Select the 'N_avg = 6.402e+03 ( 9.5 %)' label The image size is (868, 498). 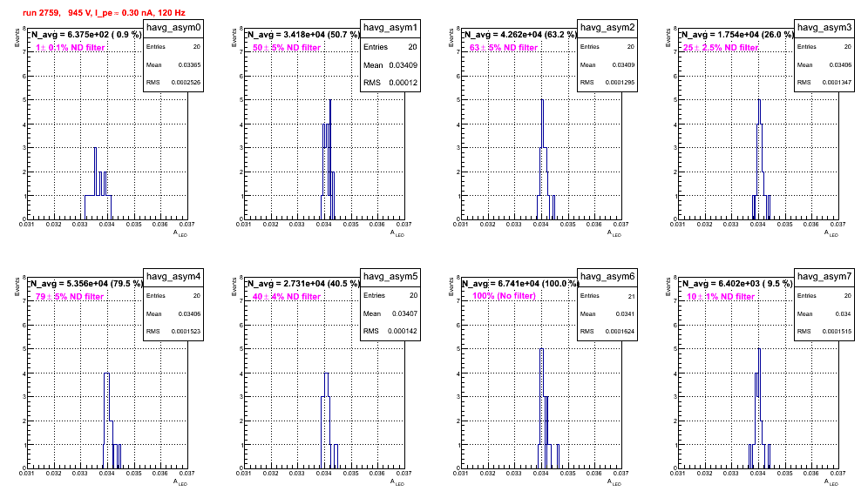click(x=737, y=283)
